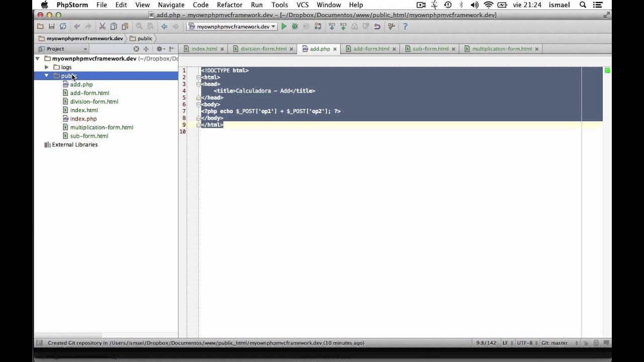Open the Project view selector dropdown

pyautogui.click(x=62, y=49)
